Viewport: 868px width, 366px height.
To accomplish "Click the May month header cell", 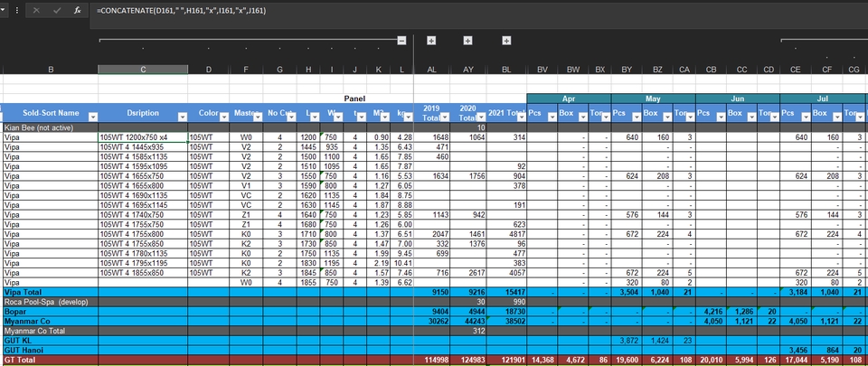I will [653, 99].
